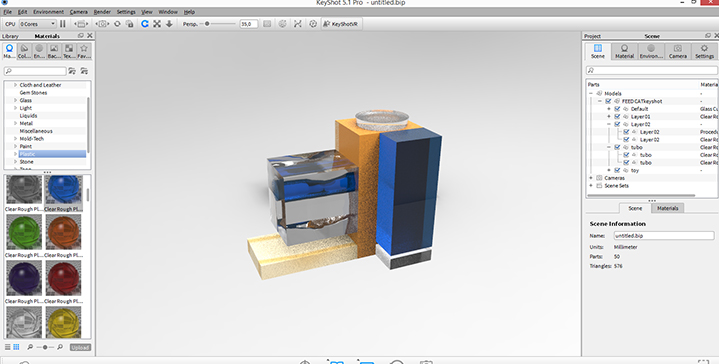The width and height of the screenshot is (719, 364).
Task: Click the first folder icon beside library search
Action: [x=72, y=71]
